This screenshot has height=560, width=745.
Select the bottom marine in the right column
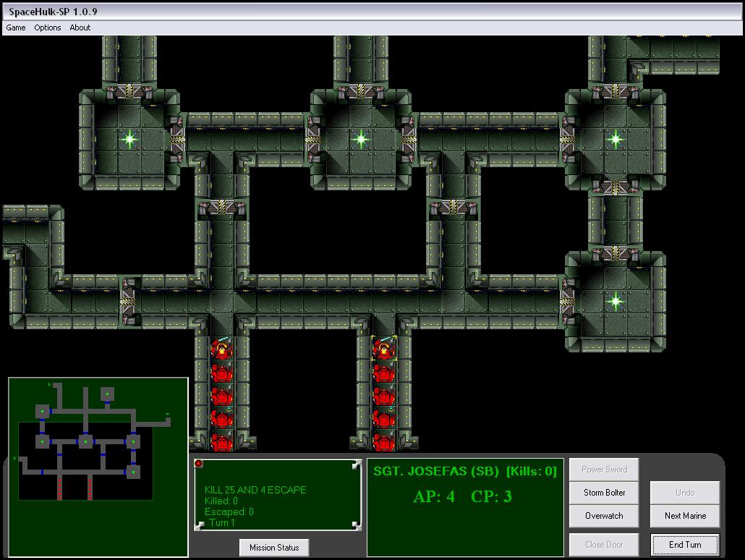point(384,441)
